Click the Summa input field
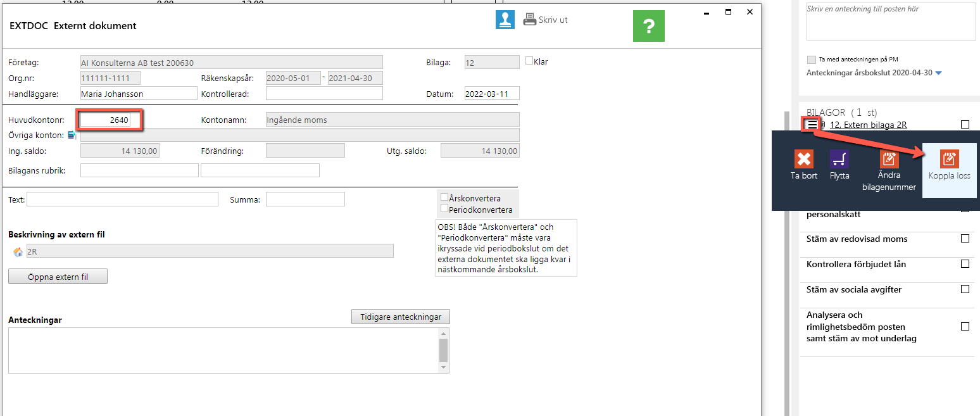Viewport: 980px width, 416px height. coord(305,199)
